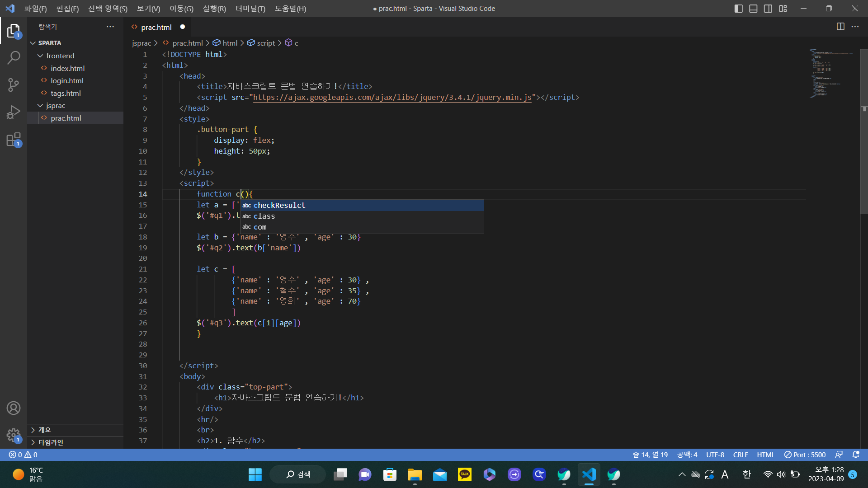868x488 pixels.
Task: Toggle the bottom panel layout
Action: pos(753,9)
